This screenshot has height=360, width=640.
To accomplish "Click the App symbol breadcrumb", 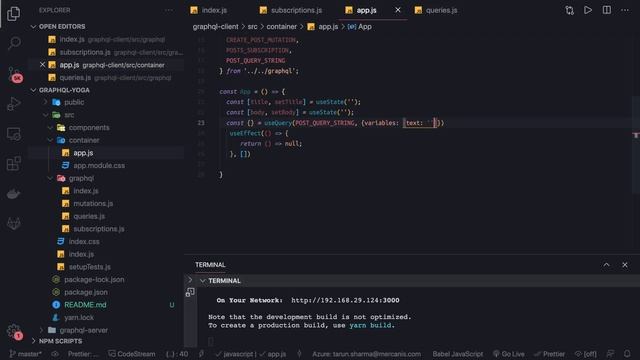I will [x=360, y=27].
